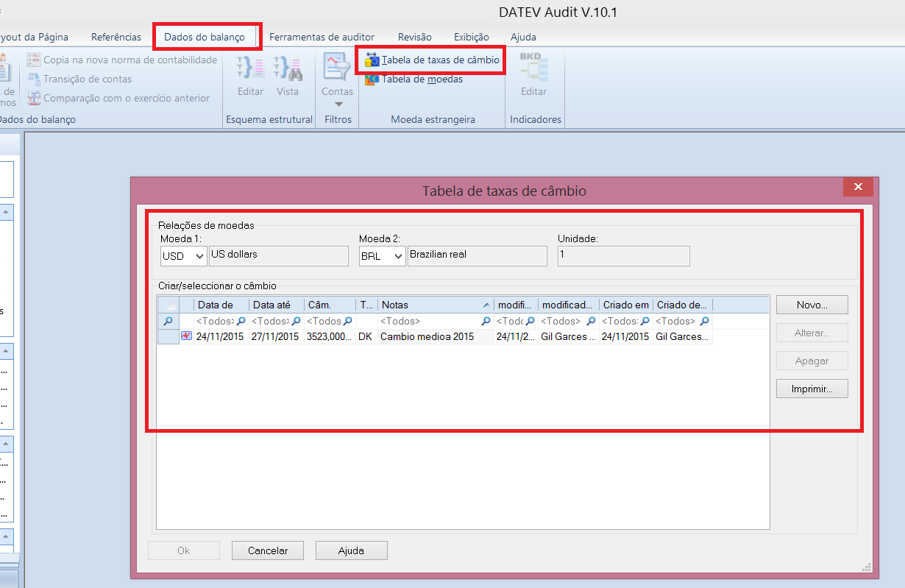Click the Imprimir... button
905x588 pixels.
coord(812,389)
